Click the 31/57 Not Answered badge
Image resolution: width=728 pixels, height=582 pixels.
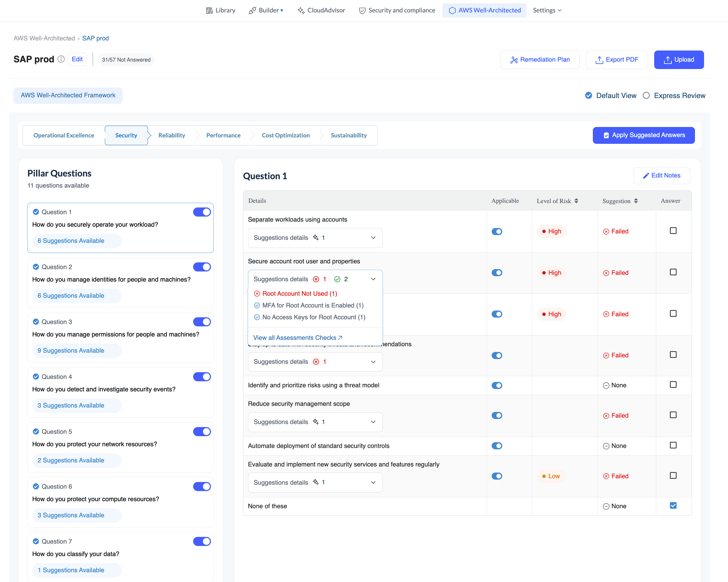[x=126, y=60]
